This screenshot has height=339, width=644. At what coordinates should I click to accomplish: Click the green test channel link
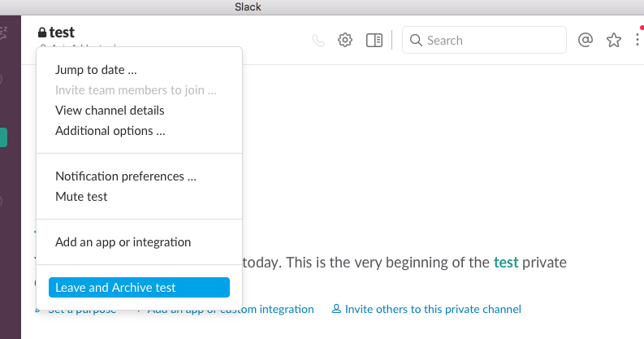507,263
